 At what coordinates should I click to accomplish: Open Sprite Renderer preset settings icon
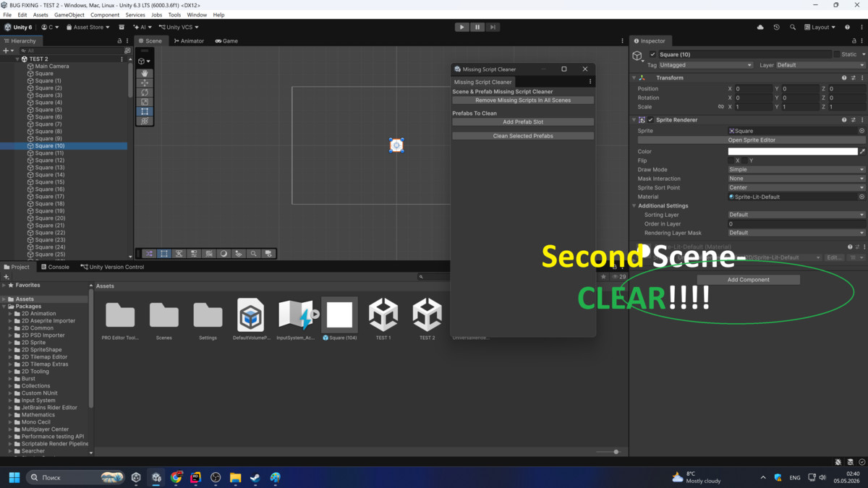pyautogui.click(x=854, y=120)
